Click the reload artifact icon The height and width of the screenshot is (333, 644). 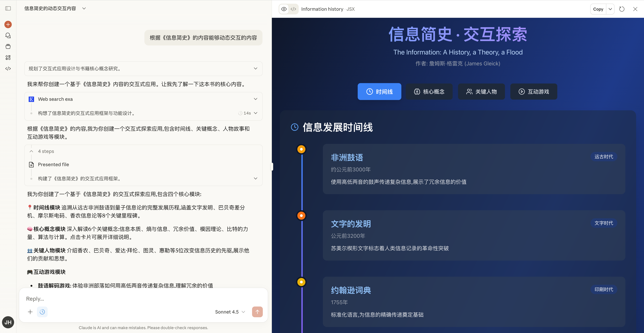(622, 9)
